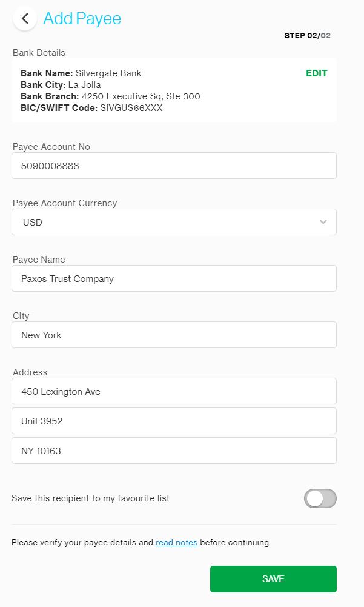364x607 pixels.
Task: Go back using the arrow icon
Action: pos(25,18)
